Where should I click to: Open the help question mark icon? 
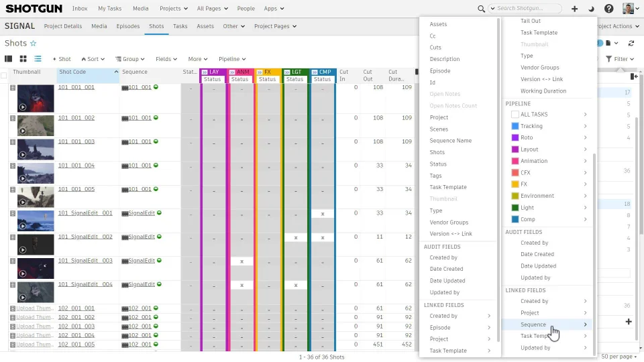click(x=608, y=9)
